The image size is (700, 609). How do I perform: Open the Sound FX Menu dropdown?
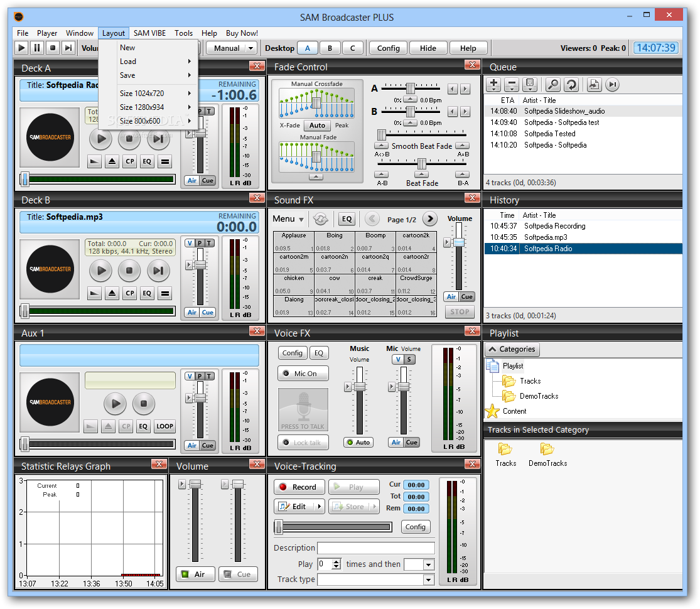[x=288, y=218]
